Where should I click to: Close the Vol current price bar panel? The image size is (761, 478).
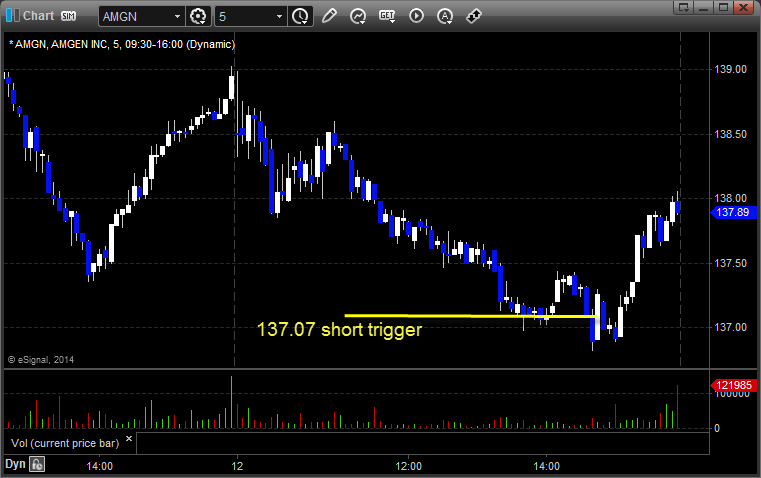coord(129,439)
